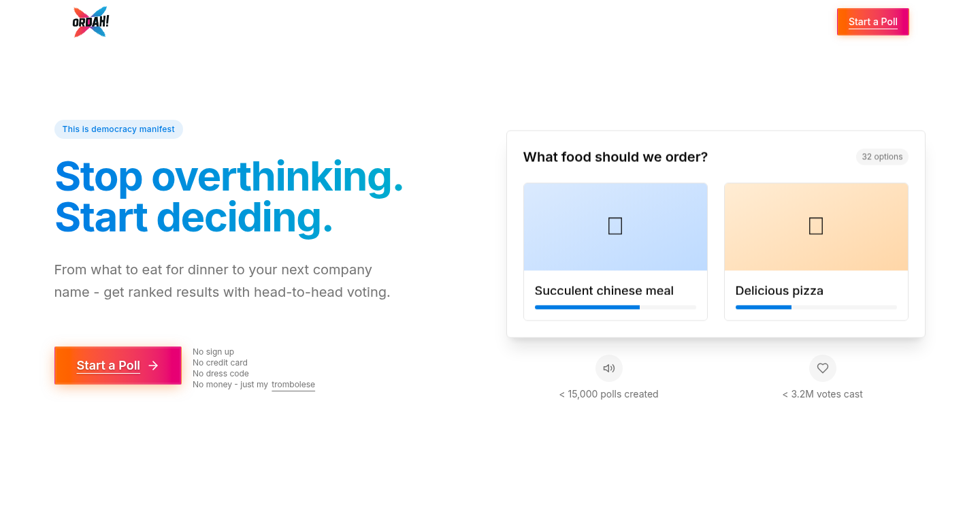The height and width of the screenshot is (518, 980).
Task: Start a Poll from the header
Action: click(x=872, y=22)
